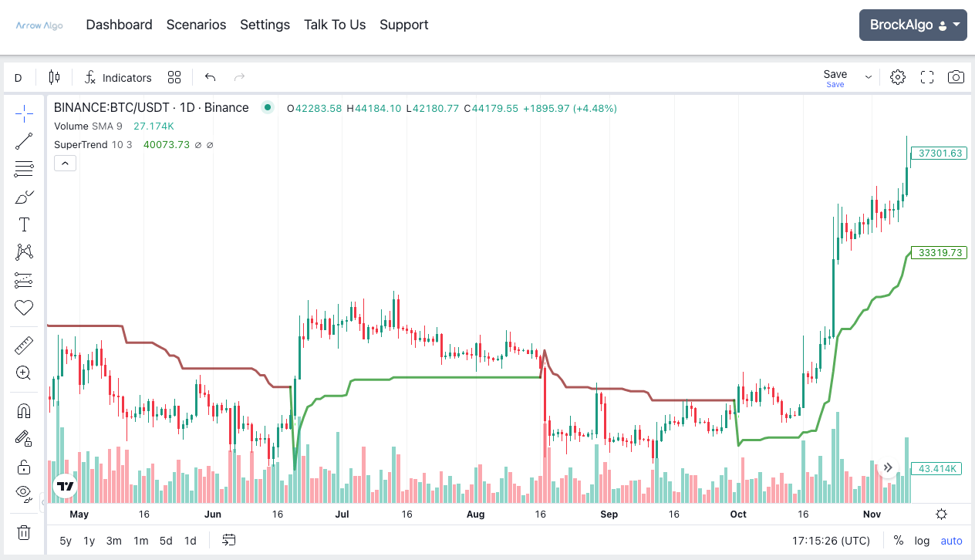Remove all drawings with the trash icon
The width and height of the screenshot is (975, 560).
23,532
